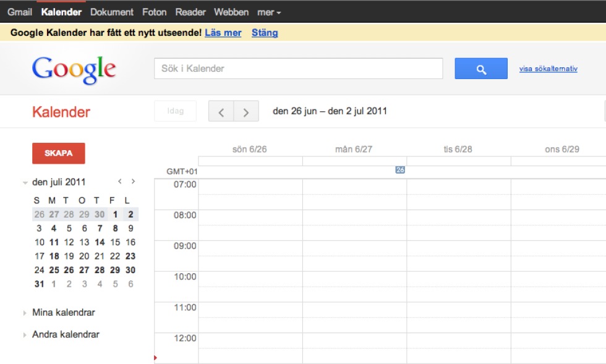This screenshot has width=606, height=364.
Task: Collapse the mini calendar using its triangle
Action: coord(25,183)
